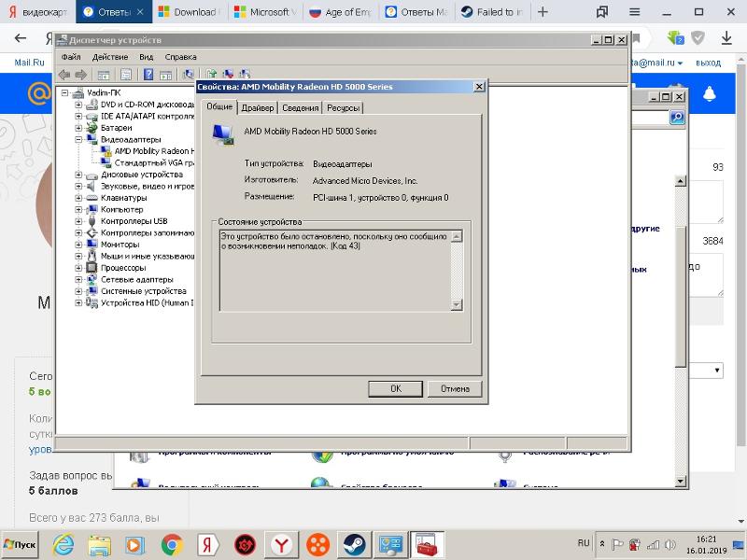Switch to the Download browser tab

190,12
